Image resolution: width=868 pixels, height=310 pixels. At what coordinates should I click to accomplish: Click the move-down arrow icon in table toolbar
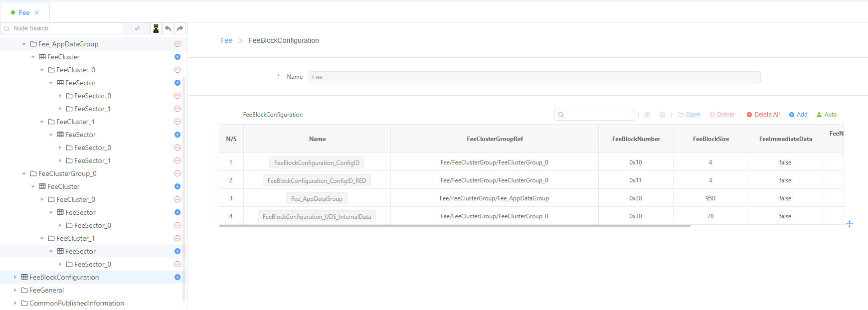663,115
